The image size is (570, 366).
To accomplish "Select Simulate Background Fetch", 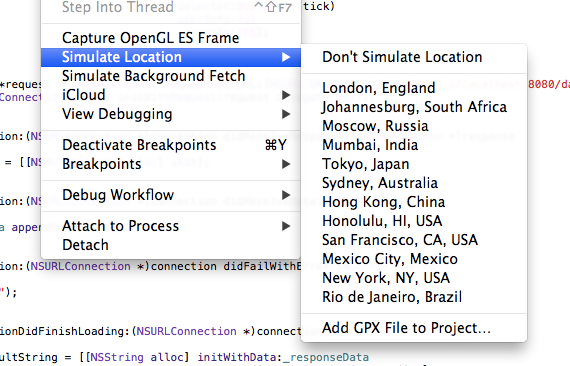I will click(x=171, y=76).
